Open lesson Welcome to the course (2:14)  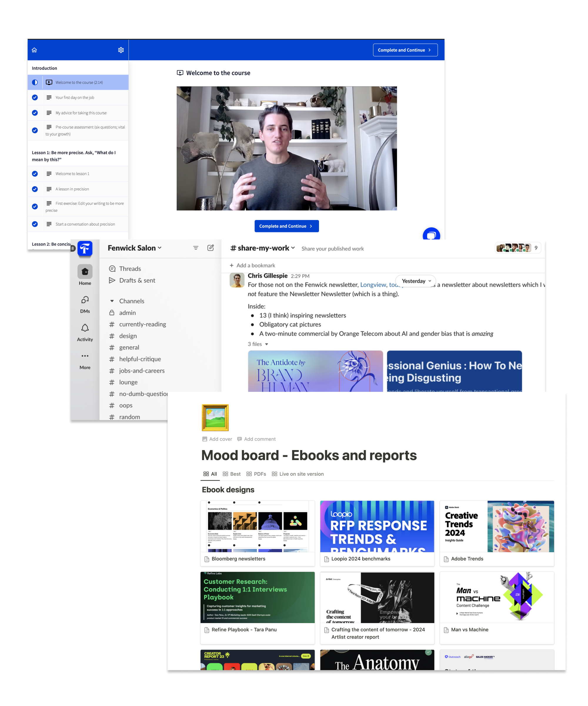coord(78,82)
